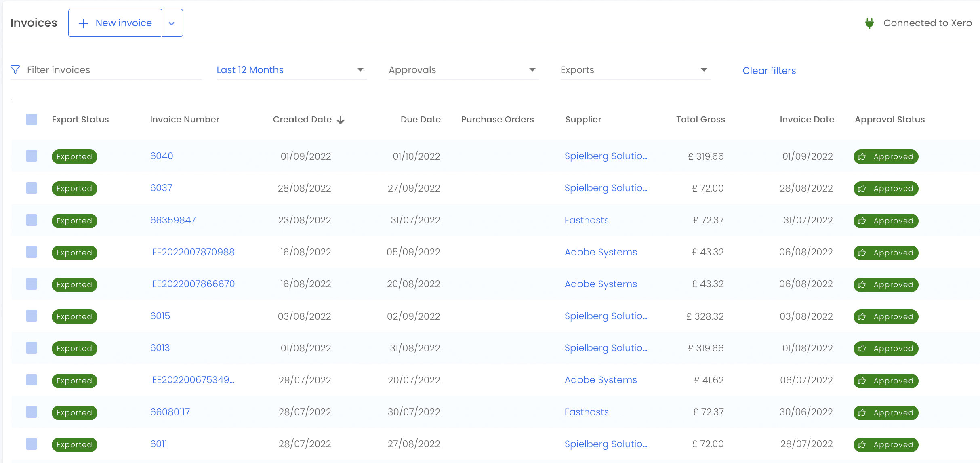Tick the checkbox for invoice 6011
The width and height of the screenshot is (980, 463).
coord(32,444)
